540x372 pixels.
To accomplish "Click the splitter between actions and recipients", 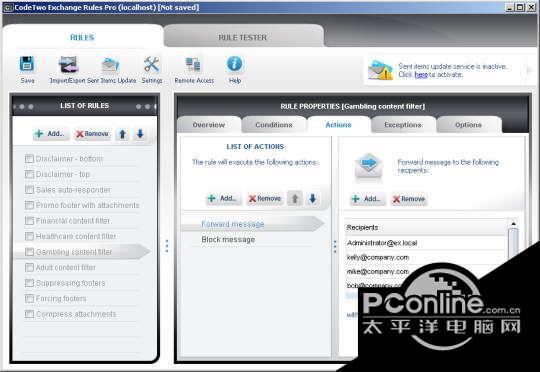I will 335,247.
